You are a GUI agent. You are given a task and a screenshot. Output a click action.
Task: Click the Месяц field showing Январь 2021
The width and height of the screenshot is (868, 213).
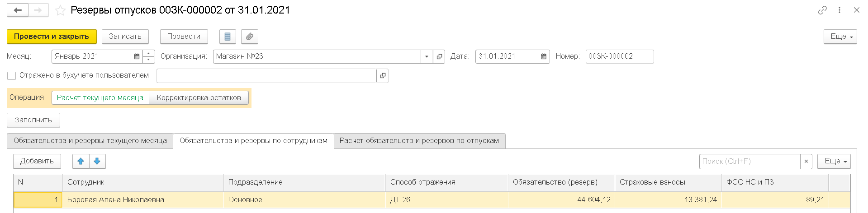coord(91,56)
